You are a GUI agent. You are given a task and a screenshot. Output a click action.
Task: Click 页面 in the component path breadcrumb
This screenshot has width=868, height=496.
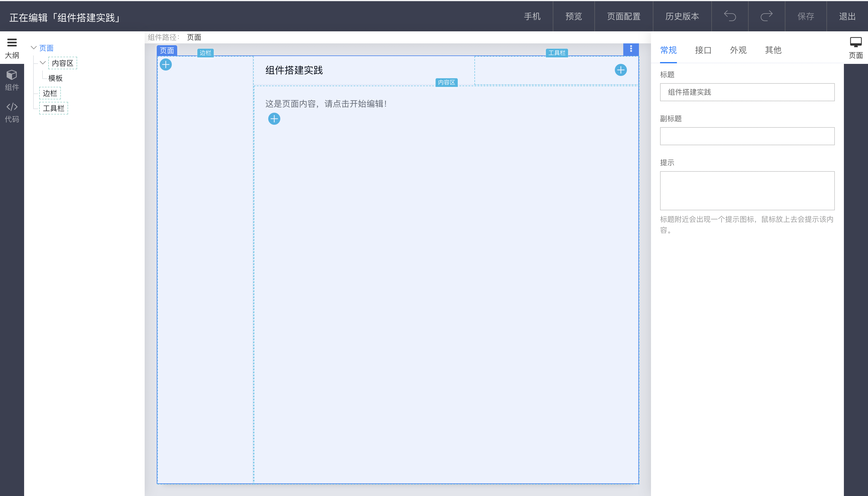tap(194, 37)
